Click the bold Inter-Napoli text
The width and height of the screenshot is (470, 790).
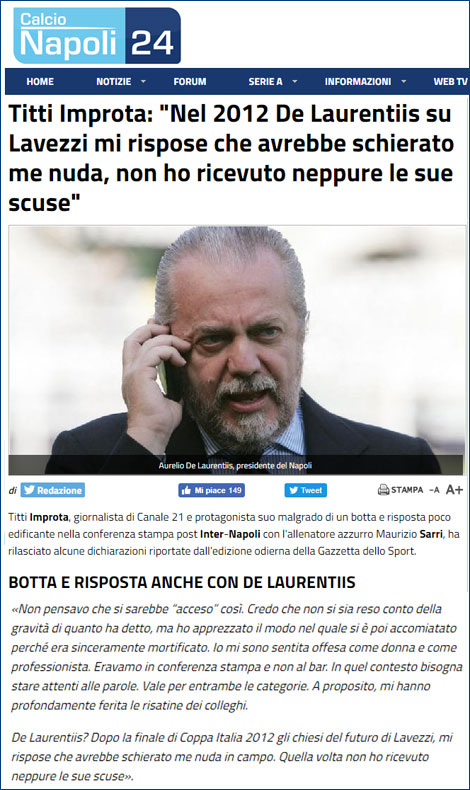pyautogui.click(x=230, y=534)
